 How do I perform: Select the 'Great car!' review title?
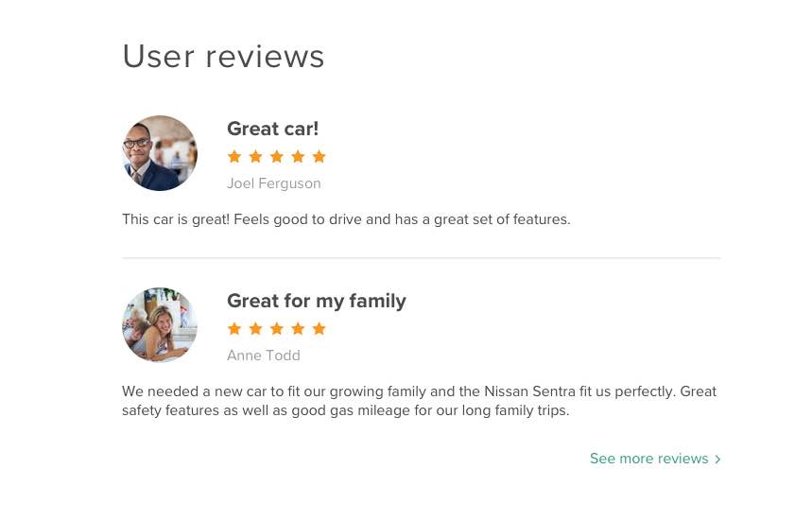[273, 129]
